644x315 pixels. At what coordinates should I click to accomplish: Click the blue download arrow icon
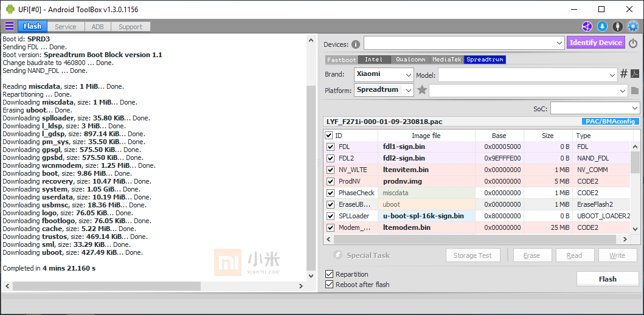tap(602, 27)
